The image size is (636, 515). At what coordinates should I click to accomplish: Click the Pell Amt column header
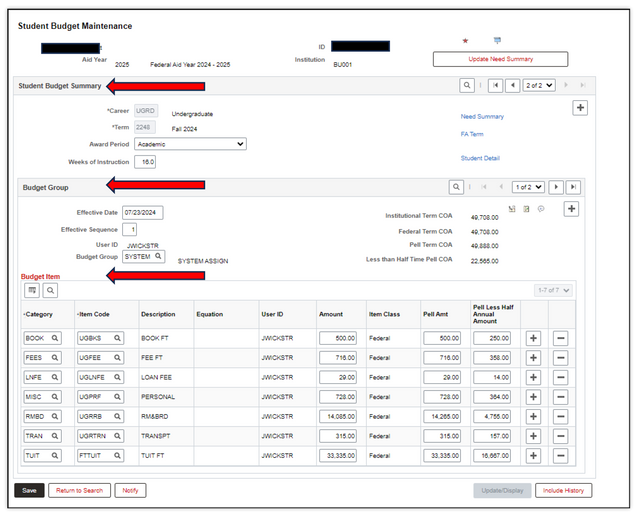[436, 314]
